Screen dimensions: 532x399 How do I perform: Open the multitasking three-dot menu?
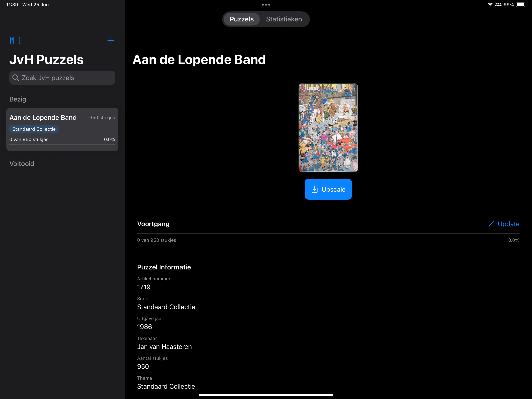266,4
